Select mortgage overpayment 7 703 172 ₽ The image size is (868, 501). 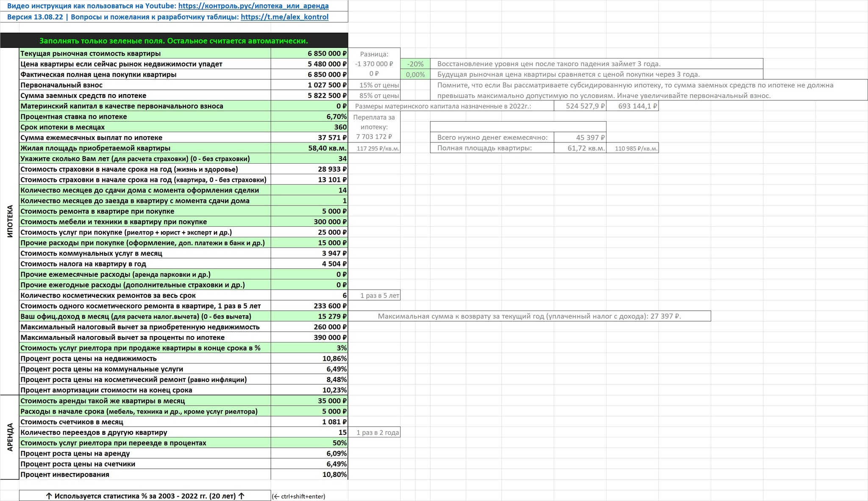pos(374,137)
